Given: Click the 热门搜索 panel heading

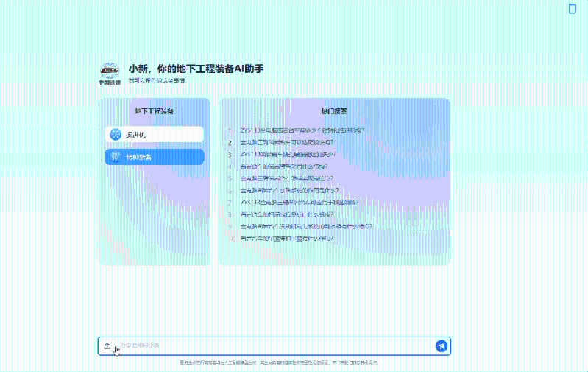Looking at the screenshot, I should pyautogui.click(x=334, y=111).
